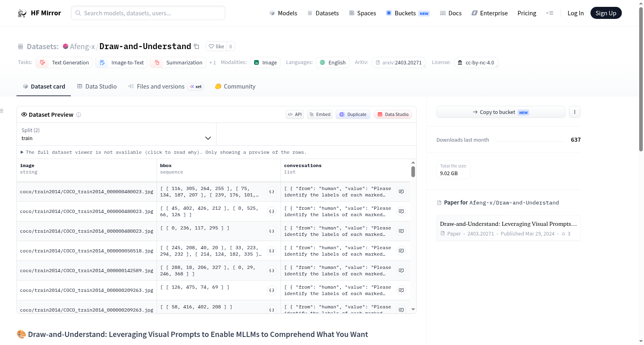
Task: Click the HF Mirror logo icon
Action: pyautogui.click(x=22, y=13)
